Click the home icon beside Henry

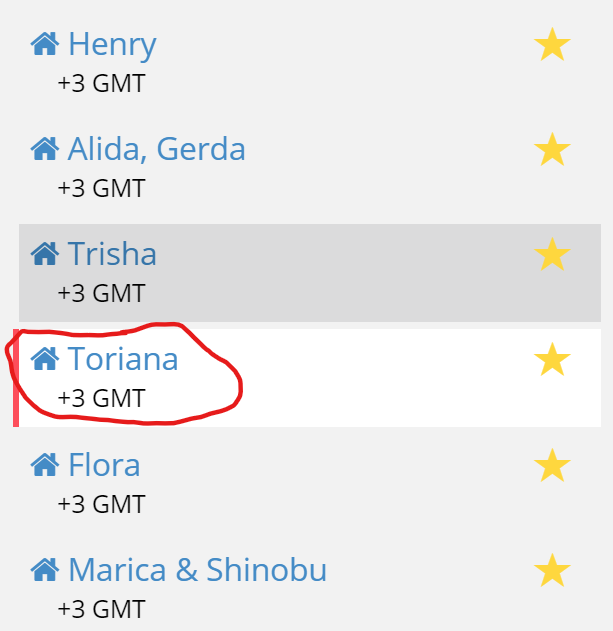point(45,43)
